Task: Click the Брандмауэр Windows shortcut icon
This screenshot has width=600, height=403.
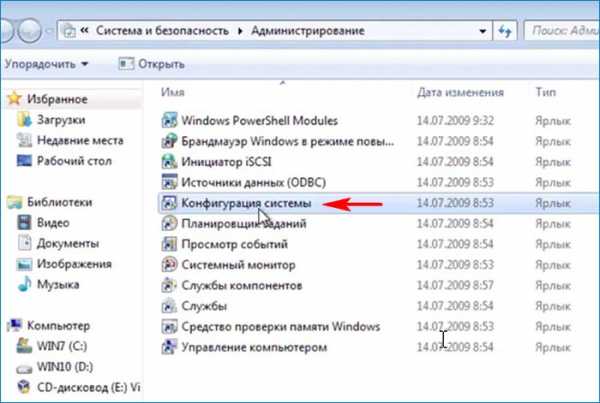Action: [169, 141]
